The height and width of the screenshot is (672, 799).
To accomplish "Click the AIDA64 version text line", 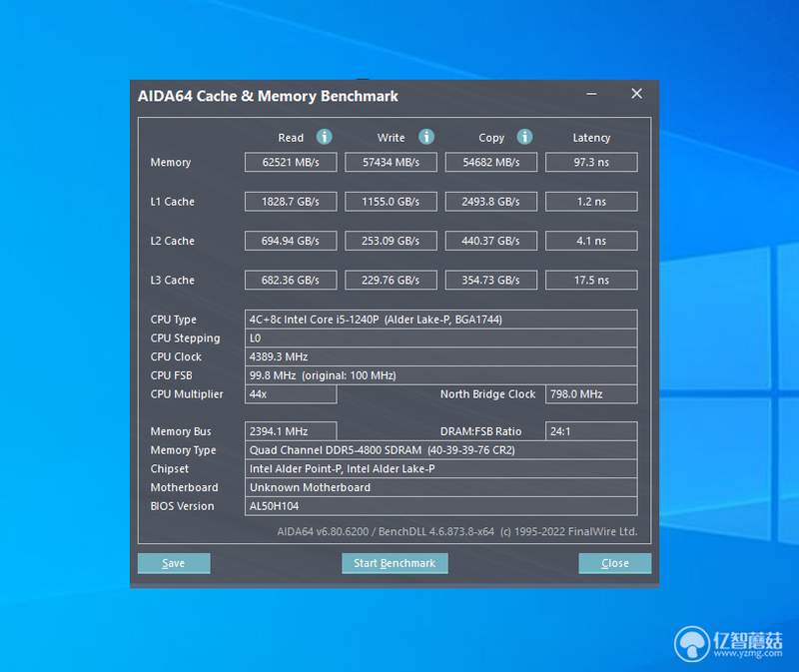I will click(x=457, y=532).
